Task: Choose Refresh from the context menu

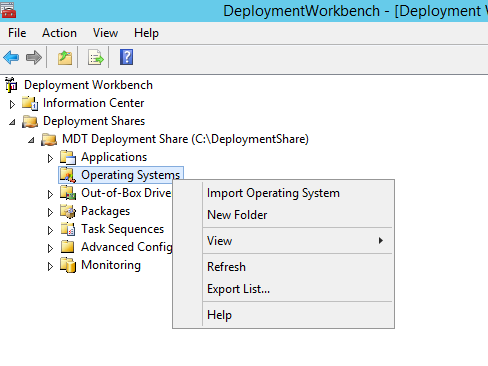Action: 226,267
